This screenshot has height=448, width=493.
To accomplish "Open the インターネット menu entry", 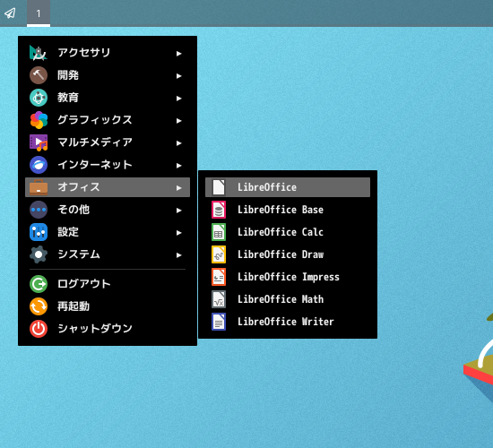I will tap(108, 165).
